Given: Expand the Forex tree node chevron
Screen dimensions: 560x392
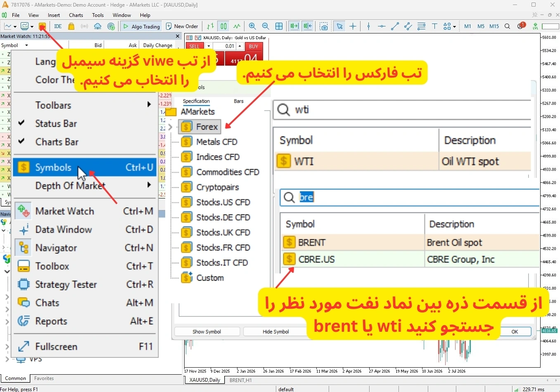Looking at the screenshot, I should pos(171,127).
